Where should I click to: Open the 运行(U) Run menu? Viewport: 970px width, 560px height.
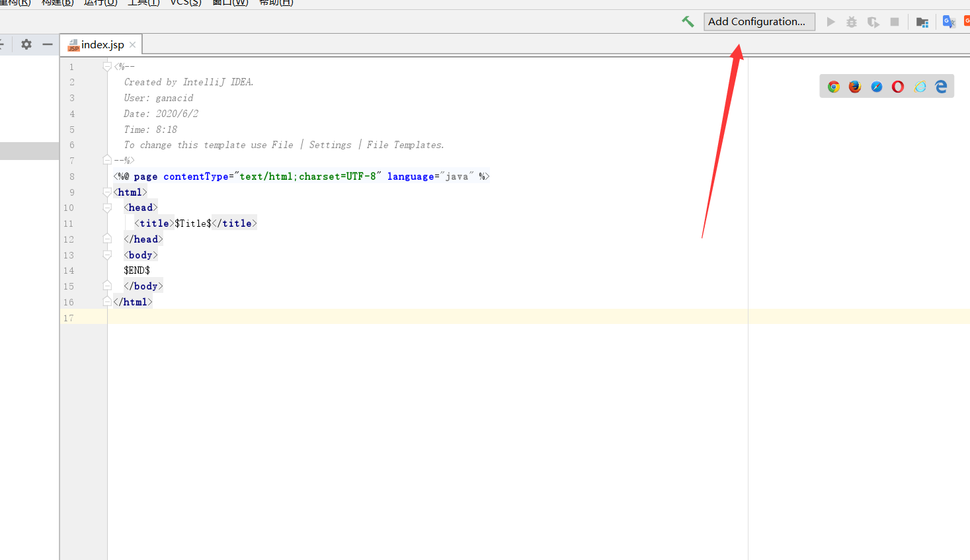pyautogui.click(x=101, y=3)
